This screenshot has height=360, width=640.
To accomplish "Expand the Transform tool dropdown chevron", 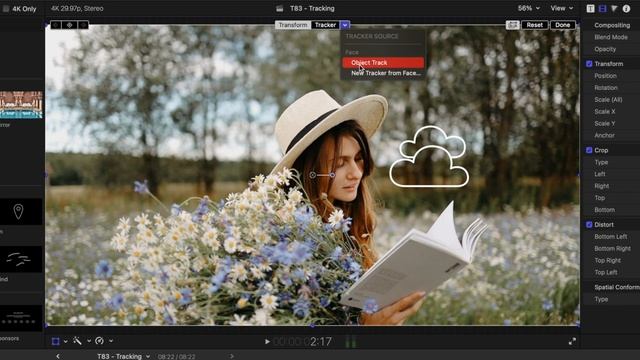I will 66,341.
